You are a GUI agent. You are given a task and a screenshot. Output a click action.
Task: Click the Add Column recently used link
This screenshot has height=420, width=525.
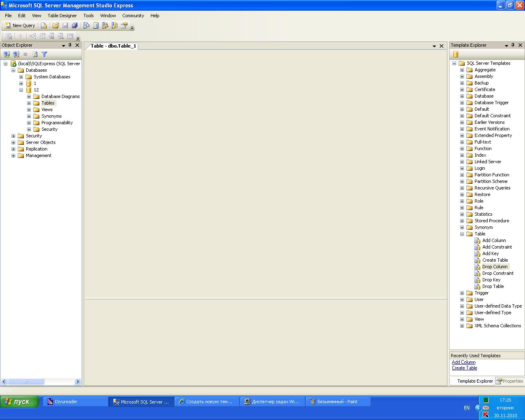pos(463,362)
